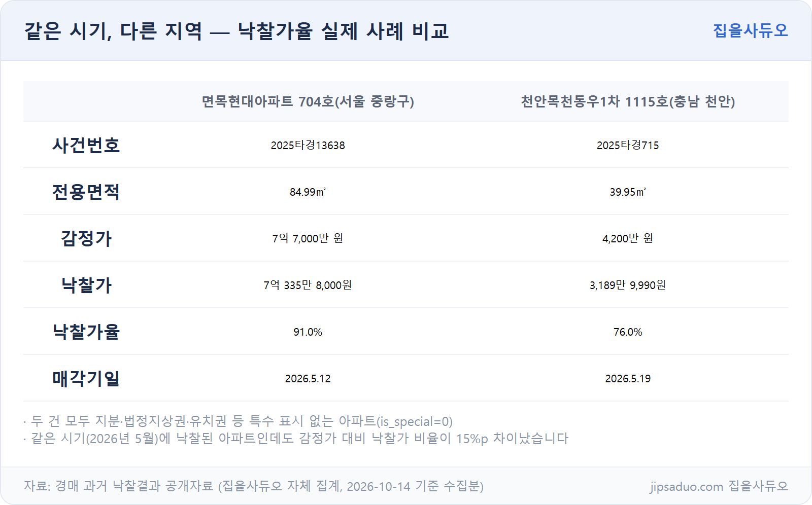812x505 pixels.
Task: Click appraisal value 4,200만 원
Action: [x=628, y=238]
